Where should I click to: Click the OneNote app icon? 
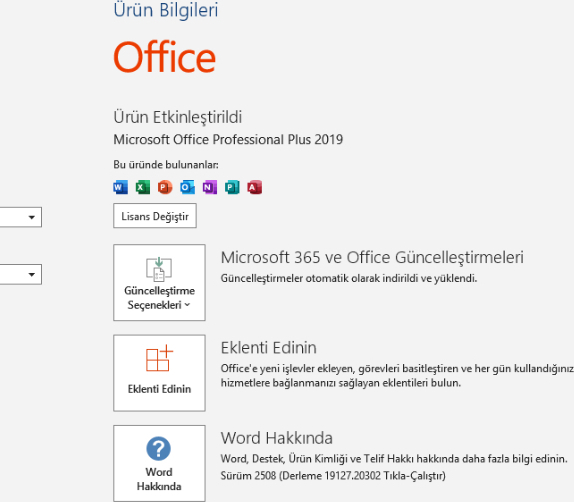pyautogui.click(x=210, y=187)
